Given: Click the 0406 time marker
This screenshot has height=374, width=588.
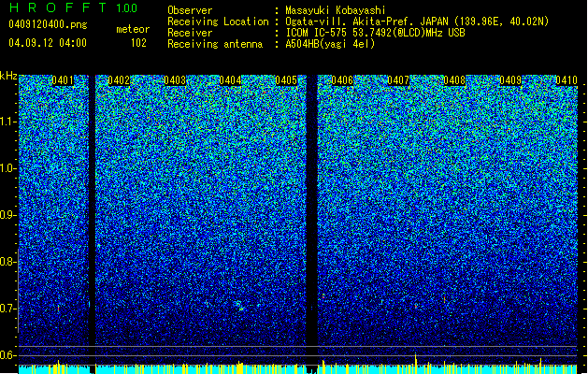Looking at the screenshot, I should click(342, 80).
